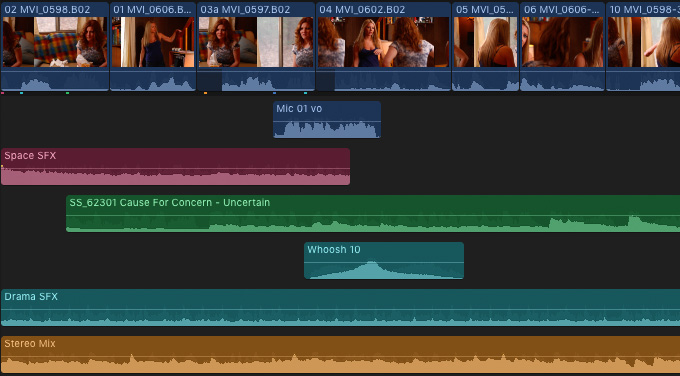Click the volume line in Mic 01 vo
This screenshot has height=376, width=680.
tap(327, 121)
